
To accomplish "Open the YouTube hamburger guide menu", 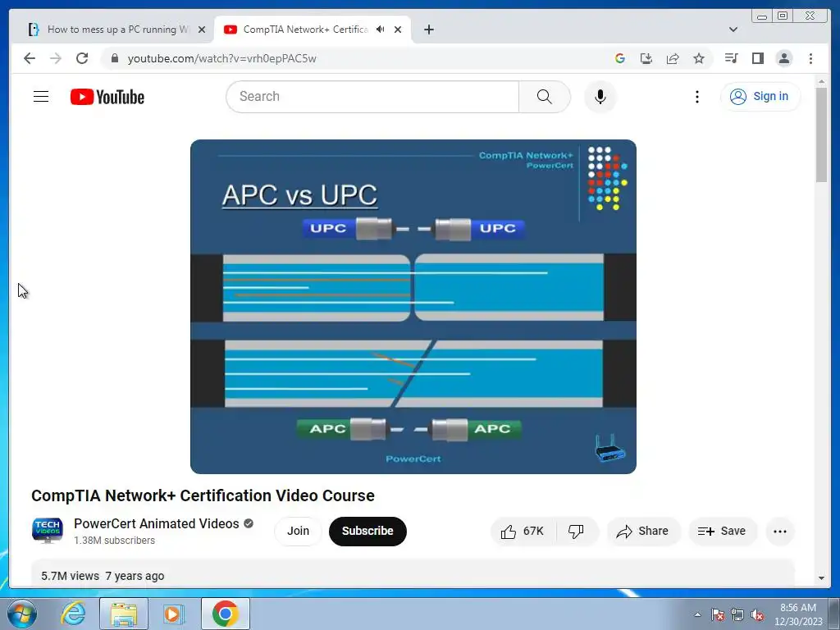I will [41, 97].
